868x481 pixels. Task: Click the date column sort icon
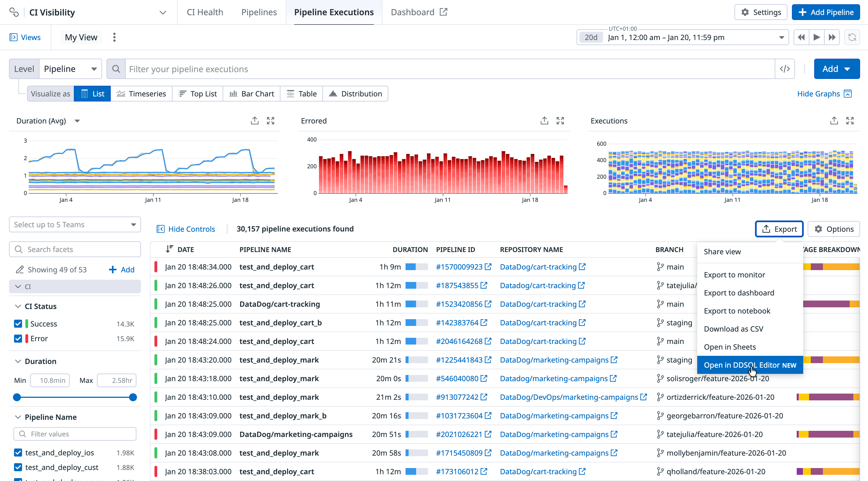169,249
